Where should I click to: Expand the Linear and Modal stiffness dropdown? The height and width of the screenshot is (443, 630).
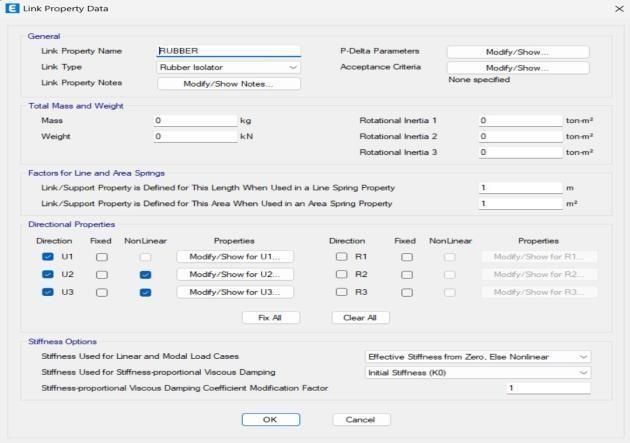478,356
